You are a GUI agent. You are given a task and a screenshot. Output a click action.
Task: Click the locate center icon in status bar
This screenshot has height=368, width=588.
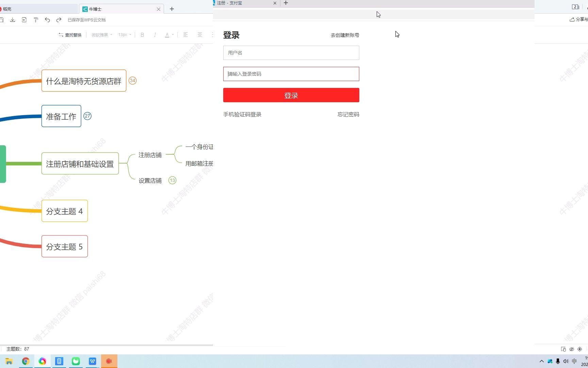click(x=580, y=349)
